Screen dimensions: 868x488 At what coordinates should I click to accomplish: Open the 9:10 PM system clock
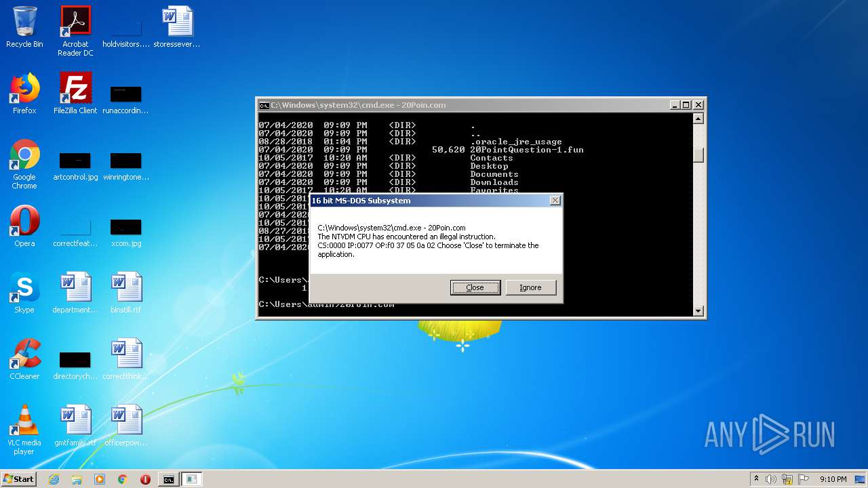(x=833, y=479)
